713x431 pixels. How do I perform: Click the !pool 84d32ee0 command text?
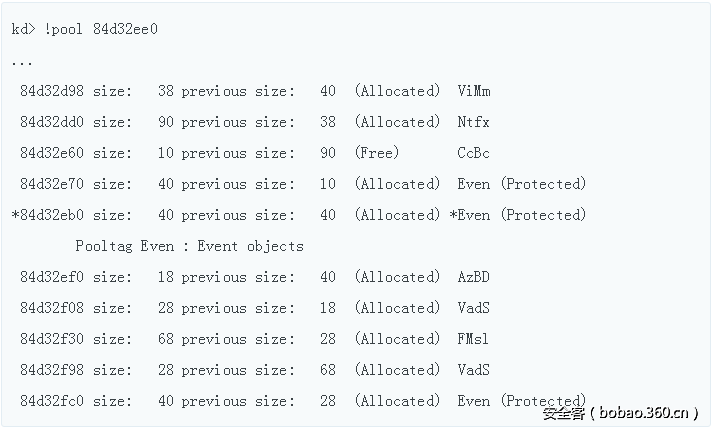point(100,29)
